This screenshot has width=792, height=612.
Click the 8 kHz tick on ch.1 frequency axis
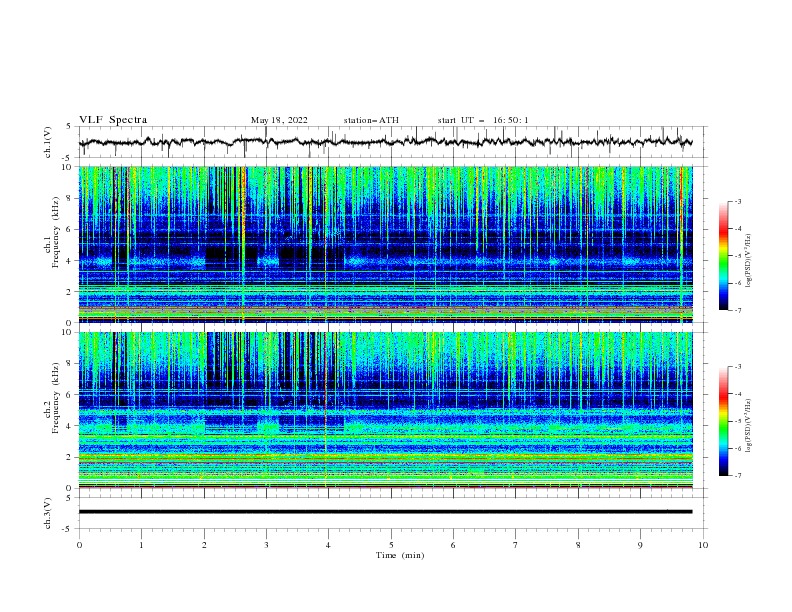[69, 198]
